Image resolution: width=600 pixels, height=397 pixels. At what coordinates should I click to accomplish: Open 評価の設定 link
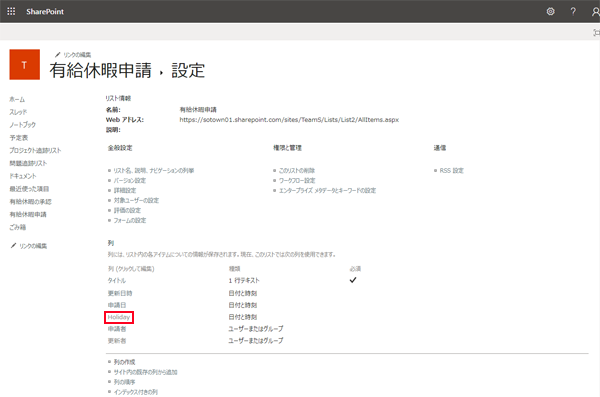127,210
